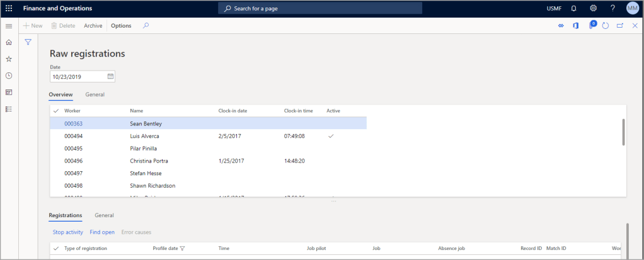Open the filter pane funnel icon
Viewport: 644px width, 260px height.
point(28,42)
